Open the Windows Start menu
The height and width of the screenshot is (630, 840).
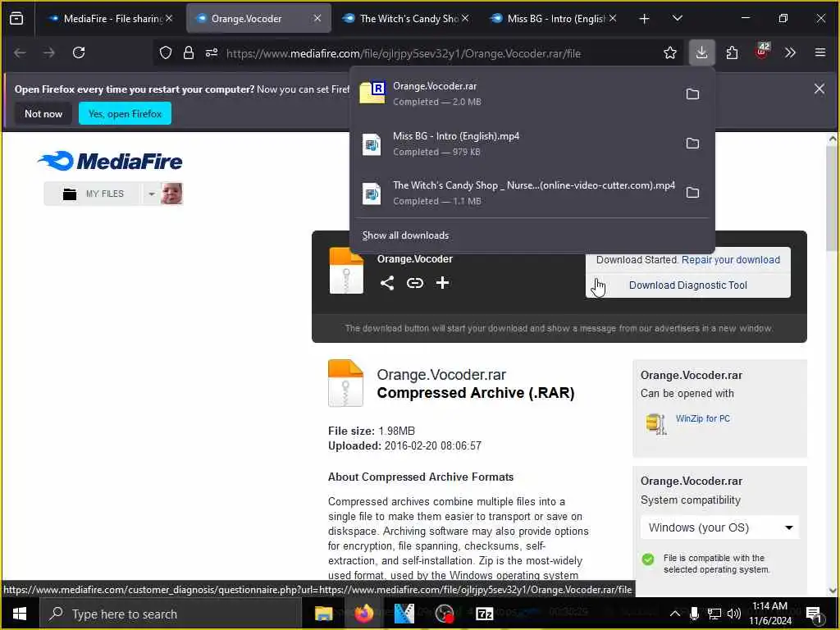[x=20, y=614]
